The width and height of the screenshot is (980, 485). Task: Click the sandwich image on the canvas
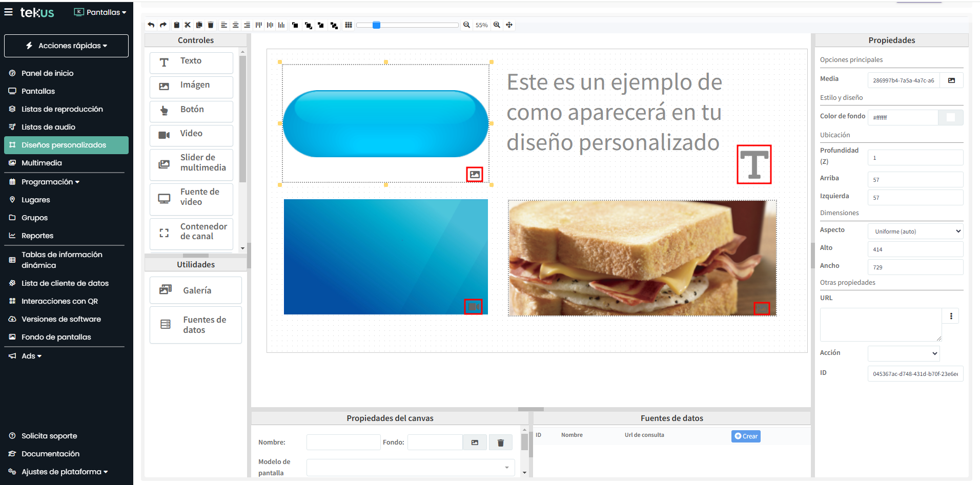[642, 258]
